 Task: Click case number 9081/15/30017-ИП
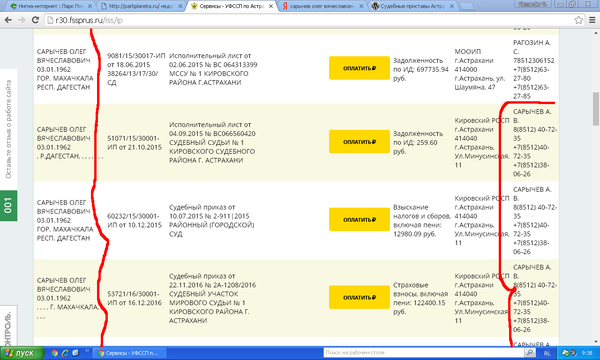(x=136, y=56)
